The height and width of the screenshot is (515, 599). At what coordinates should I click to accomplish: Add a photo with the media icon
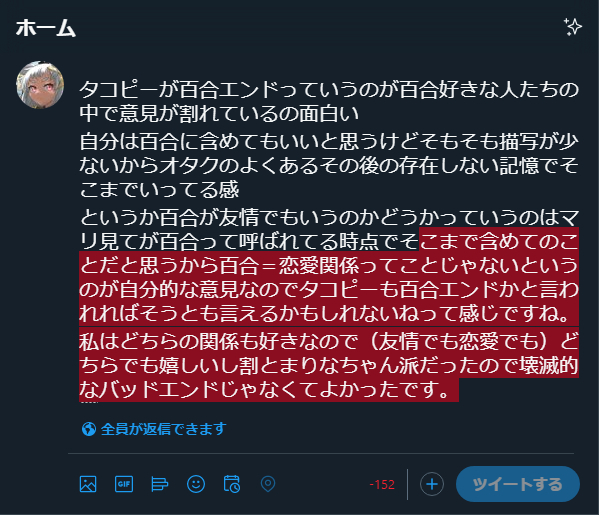(88, 484)
